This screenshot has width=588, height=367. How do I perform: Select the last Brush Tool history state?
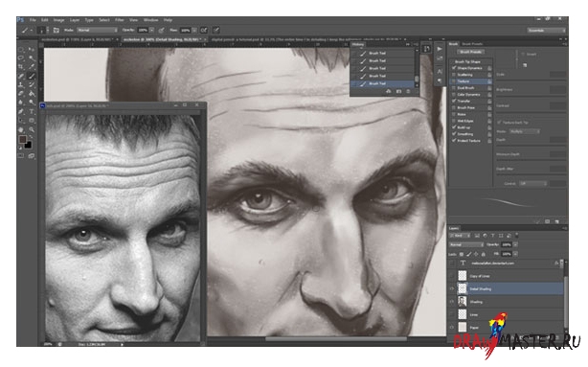tap(382, 83)
